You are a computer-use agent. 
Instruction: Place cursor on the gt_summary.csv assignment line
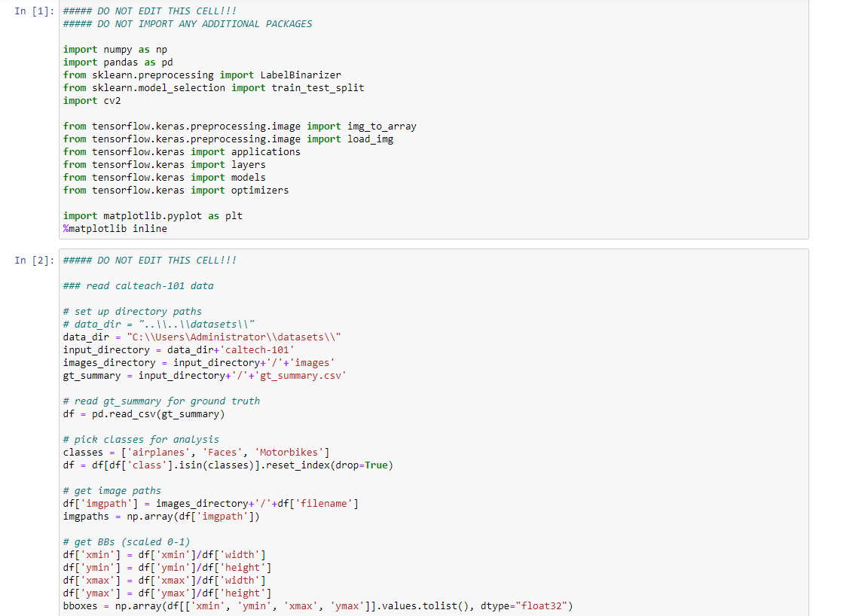205,375
